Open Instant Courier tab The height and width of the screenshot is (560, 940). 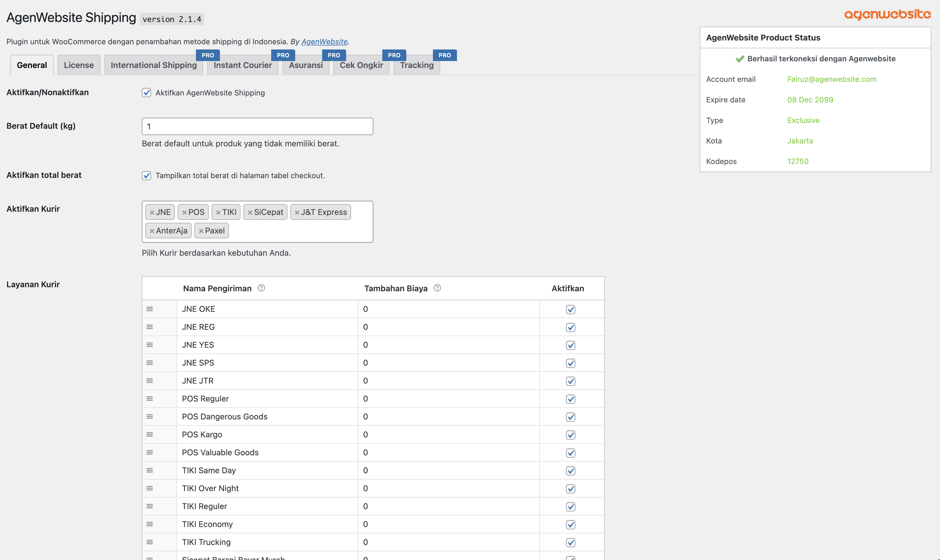click(x=243, y=65)
